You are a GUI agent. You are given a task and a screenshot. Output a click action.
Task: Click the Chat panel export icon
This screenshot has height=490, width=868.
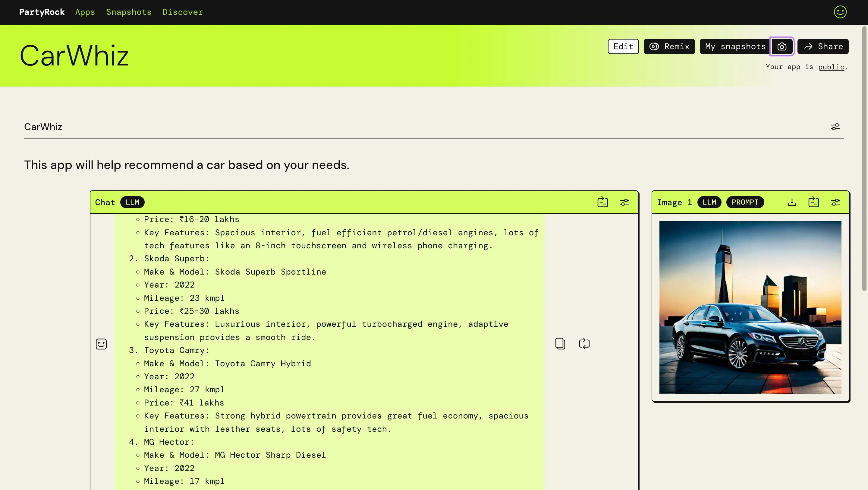tap(603, 202)
